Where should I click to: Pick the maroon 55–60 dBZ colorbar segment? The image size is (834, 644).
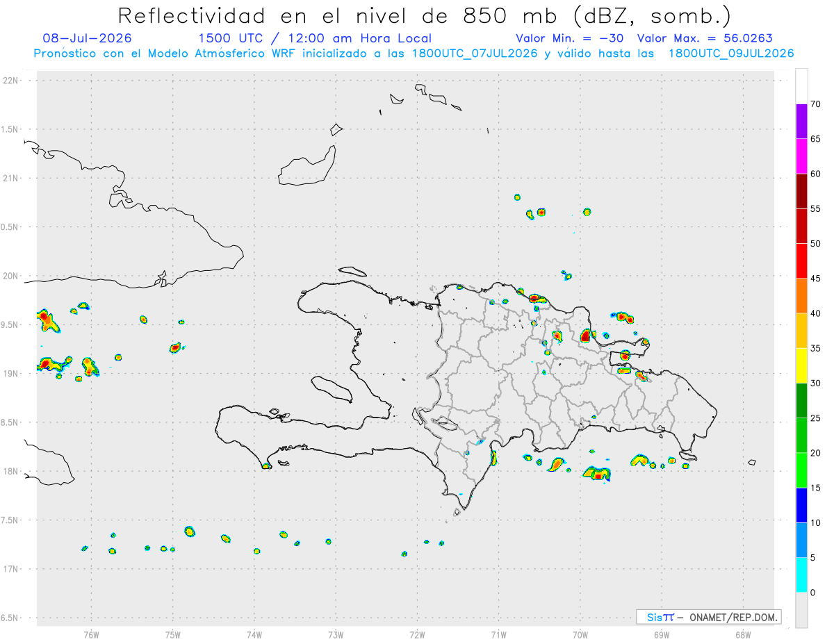coord(801,191)
